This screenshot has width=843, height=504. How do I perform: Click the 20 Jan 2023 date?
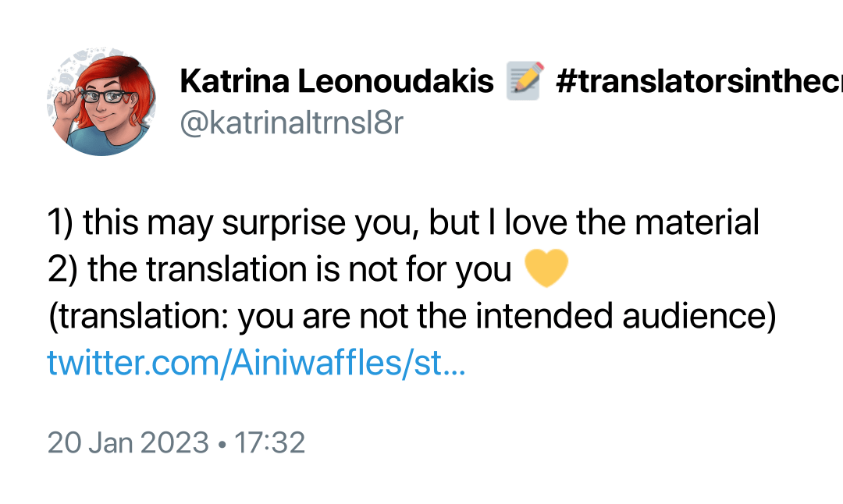pyautogui.click(x=128, y=442)
